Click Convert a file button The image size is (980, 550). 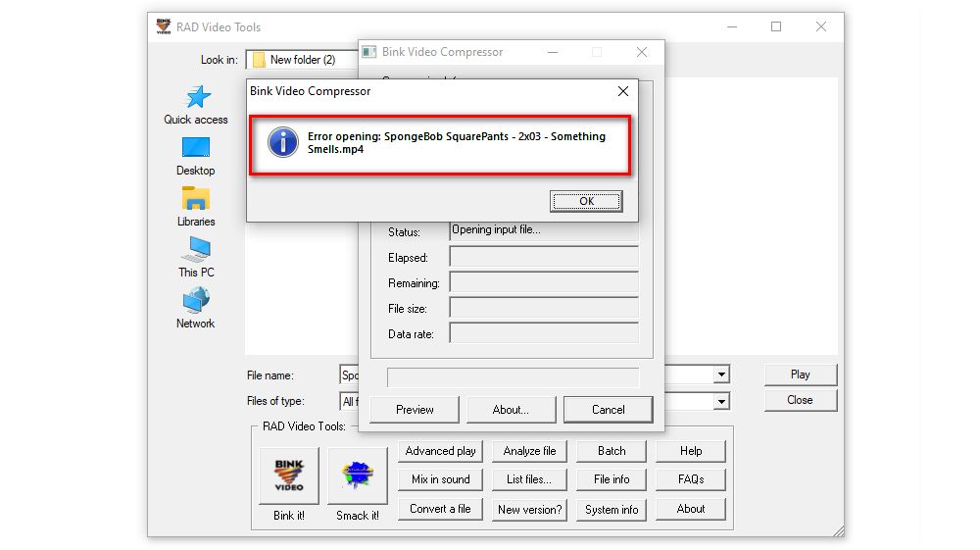440,509
